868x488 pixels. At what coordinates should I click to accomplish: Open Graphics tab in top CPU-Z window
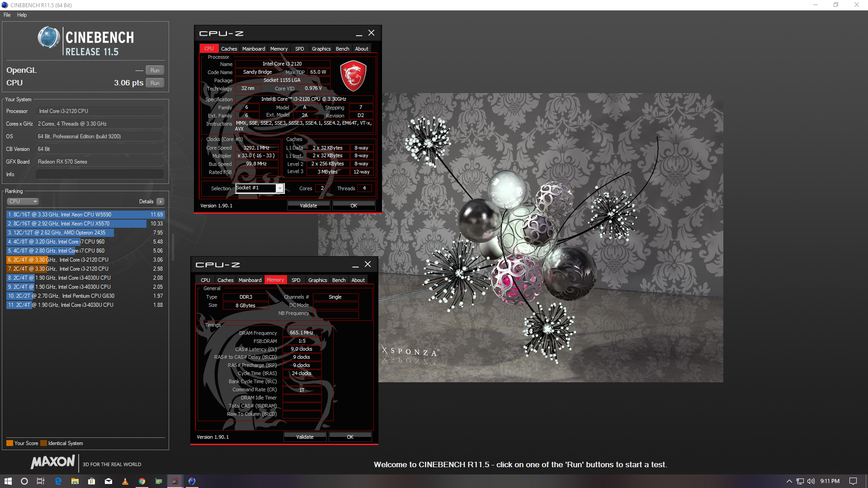[321, 49]
